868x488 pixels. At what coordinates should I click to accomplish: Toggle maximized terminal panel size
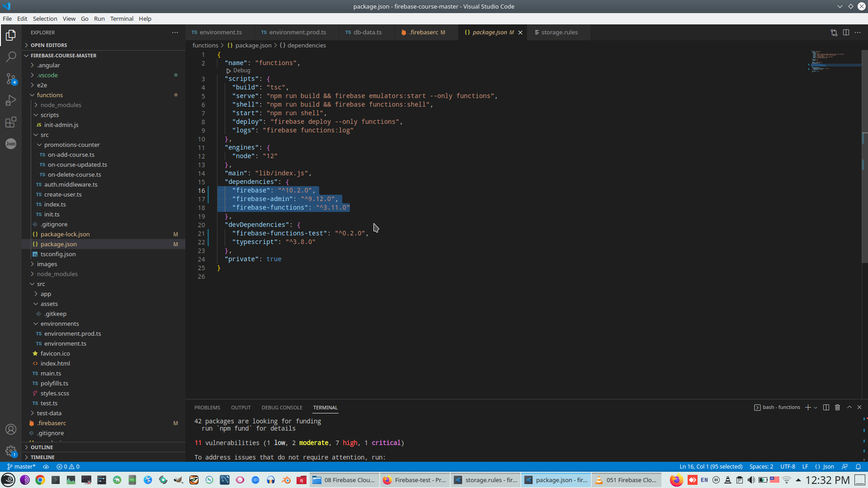point(849,408)
